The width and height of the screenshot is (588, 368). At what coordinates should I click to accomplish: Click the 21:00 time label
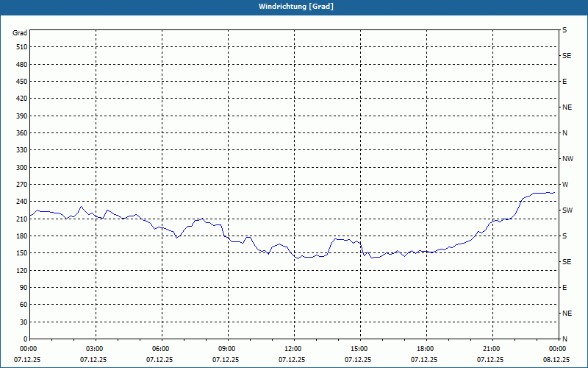pos(492,349)
